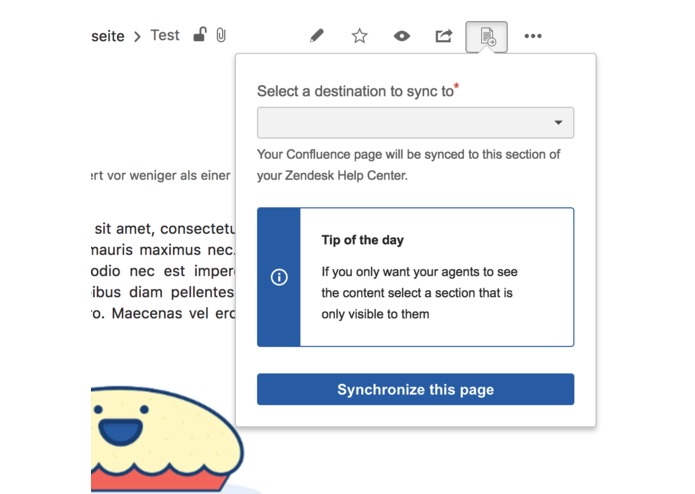The image size is (695, 494).
Task: Click the seite breadcrumb link
Action: pyautogui.click(x=108, y=36)
